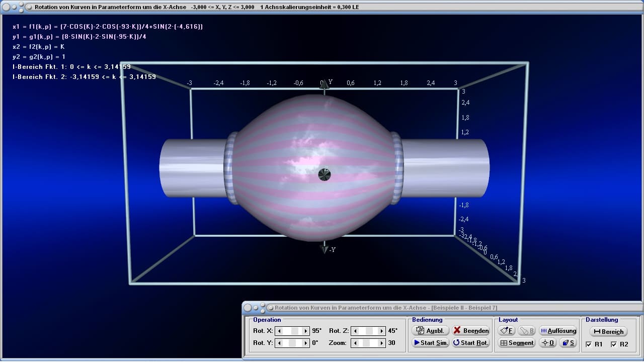Click the O crosshair origin button
This screenshot has width=644, height=362.
(x=547, y=342)
